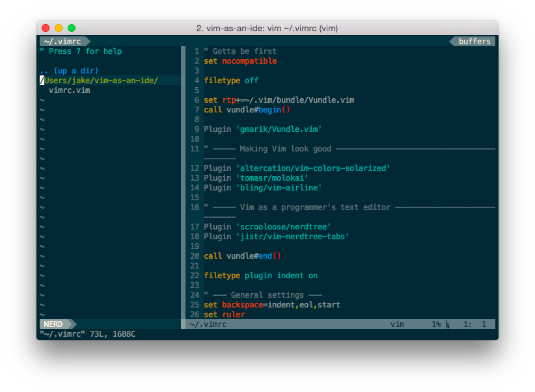Click line number 1 in the gutter
Screen dimensions: 535x392
pyautogui.click(x=197, y=51)
